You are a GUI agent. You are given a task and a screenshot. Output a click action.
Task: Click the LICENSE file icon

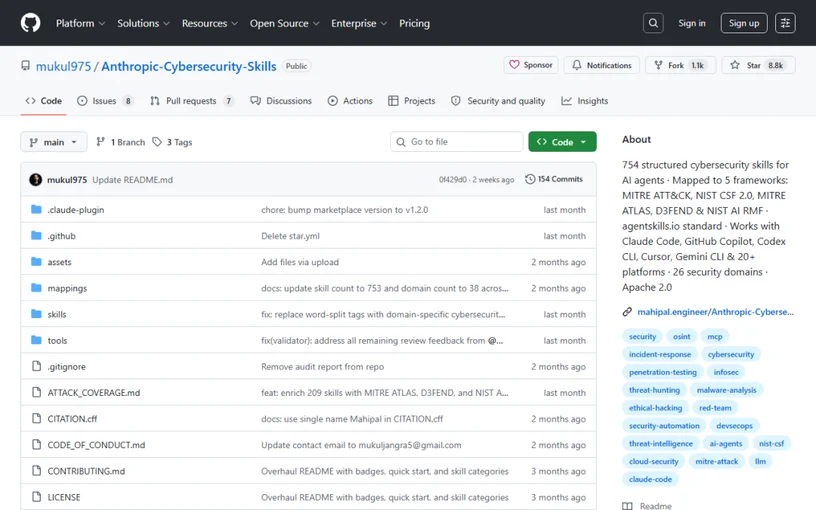point(36,496)
